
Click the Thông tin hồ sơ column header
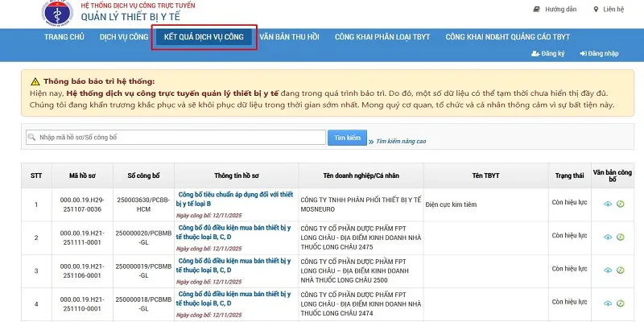[x=237, y=175]
